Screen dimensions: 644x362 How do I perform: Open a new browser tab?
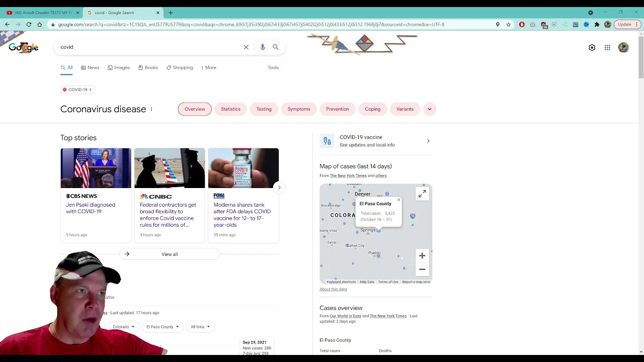click(171, 13)
